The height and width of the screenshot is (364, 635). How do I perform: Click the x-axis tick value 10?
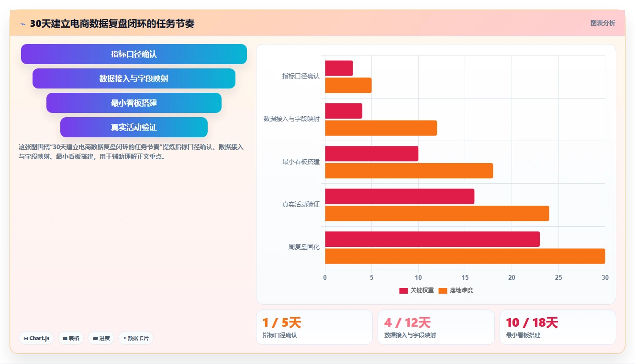418,277
